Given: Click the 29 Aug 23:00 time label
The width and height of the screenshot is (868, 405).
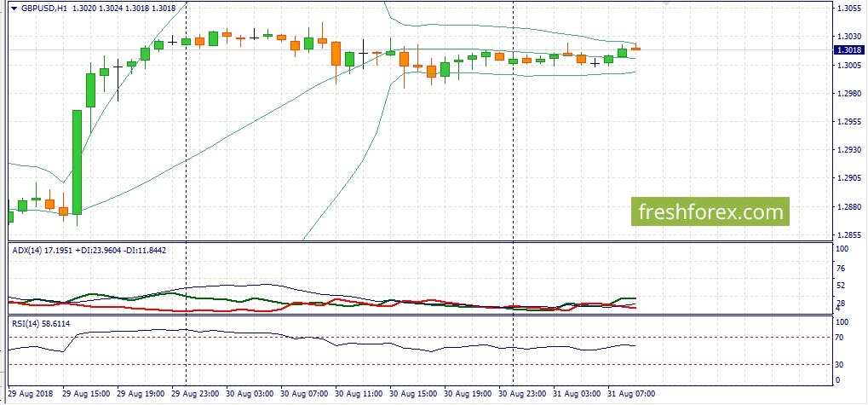Looking at the screenshot, I should tap(195, 394).
